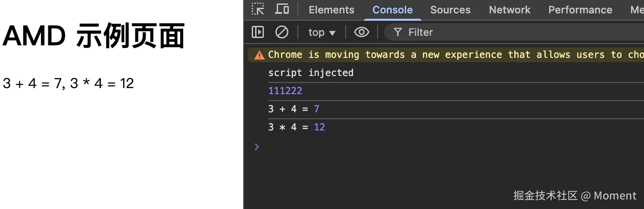Click the eye icon for live expressions

tap(361, 32)
